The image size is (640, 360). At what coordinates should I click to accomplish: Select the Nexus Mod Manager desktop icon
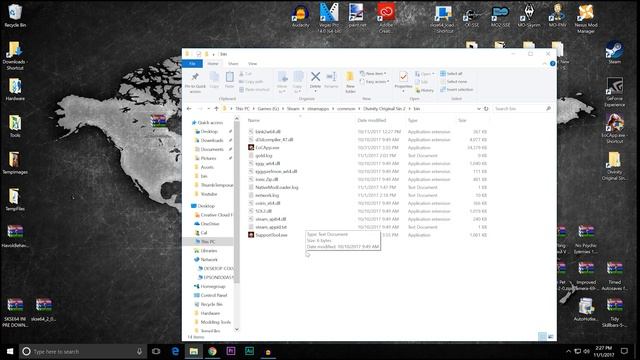click(x=586, y=18)
